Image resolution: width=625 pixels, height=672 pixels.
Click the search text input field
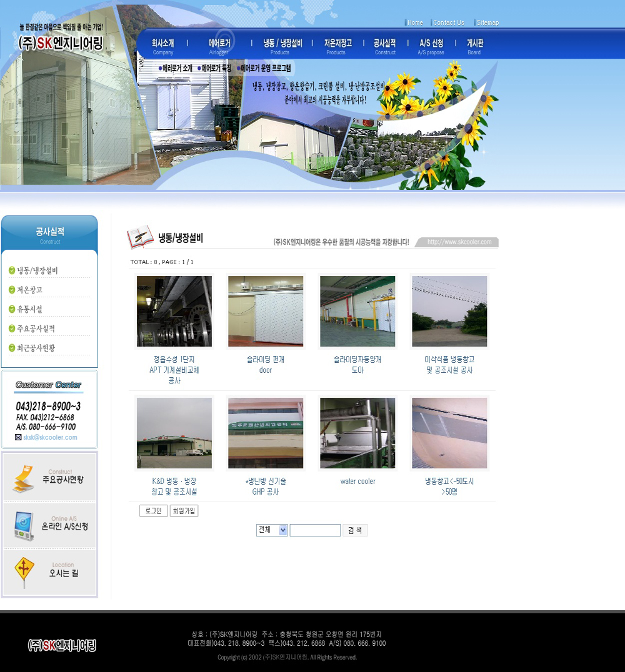[x=315, y=530]
